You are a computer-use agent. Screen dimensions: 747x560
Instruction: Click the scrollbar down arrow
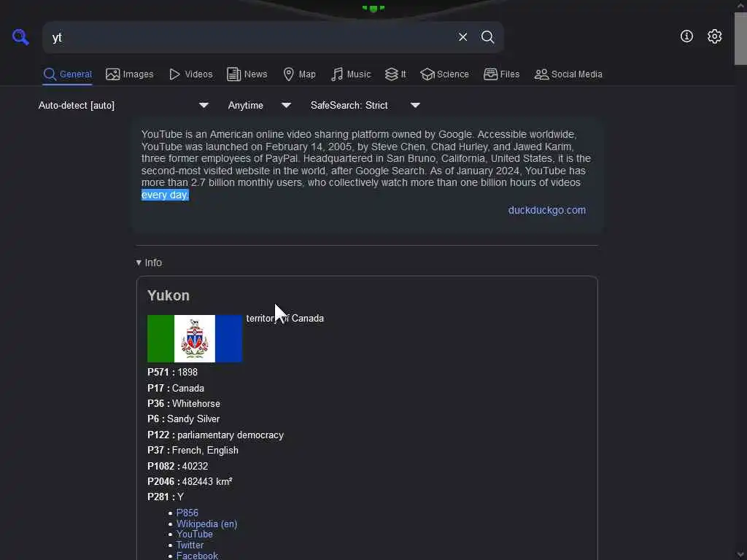click(740, 555)
